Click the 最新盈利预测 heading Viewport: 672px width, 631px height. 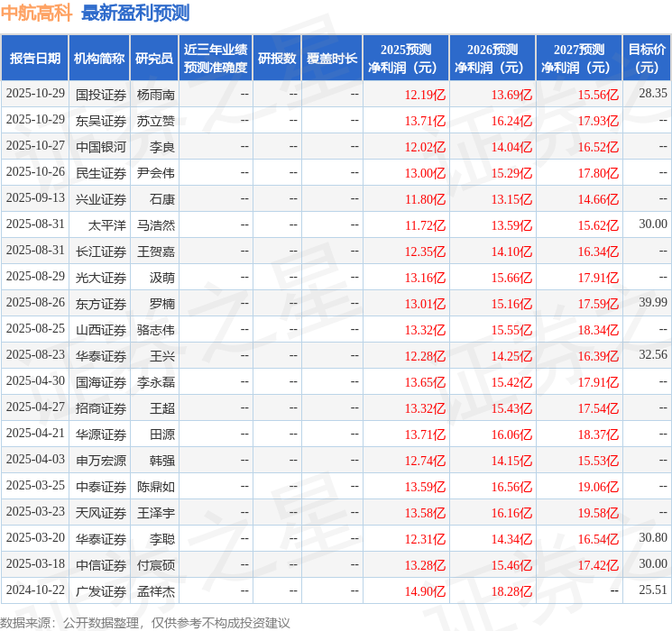[x=135, y=13]
